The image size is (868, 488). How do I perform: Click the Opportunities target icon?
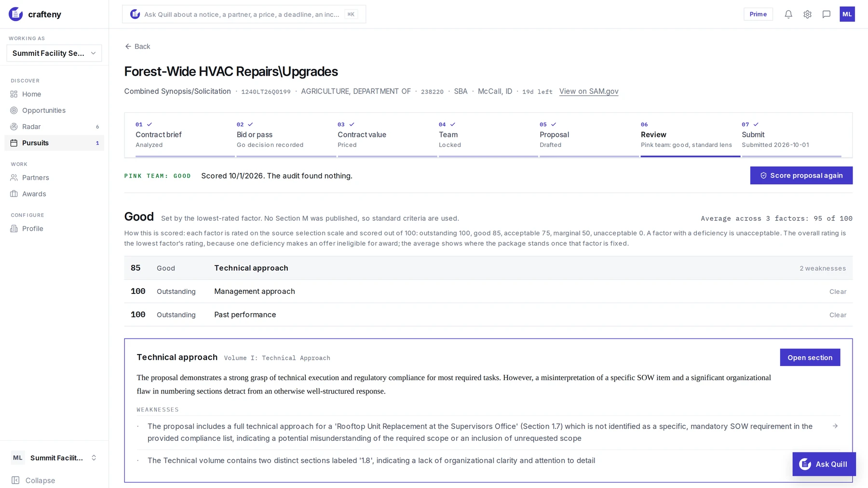[14, 110]
